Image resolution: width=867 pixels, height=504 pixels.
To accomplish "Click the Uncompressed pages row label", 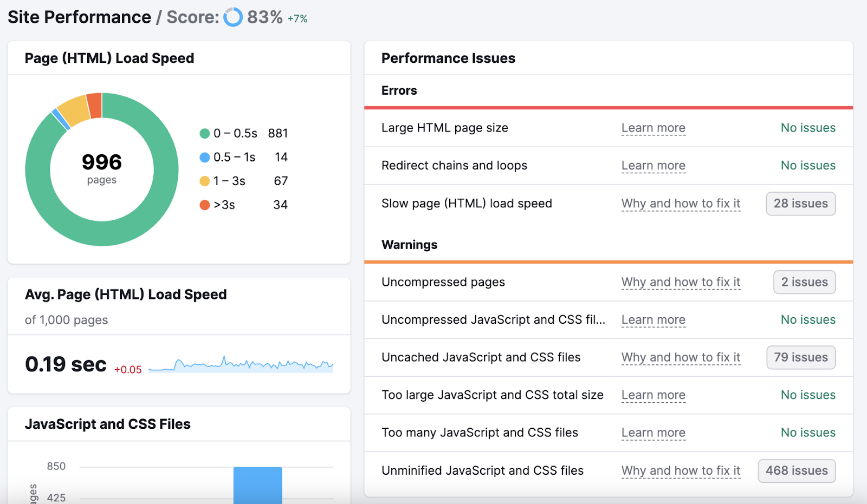I will (x=443, y=282).
